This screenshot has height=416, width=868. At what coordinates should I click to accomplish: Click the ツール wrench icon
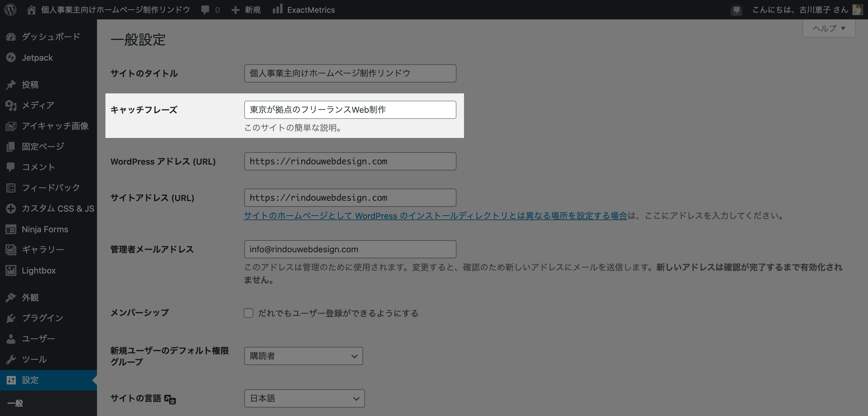11,359
